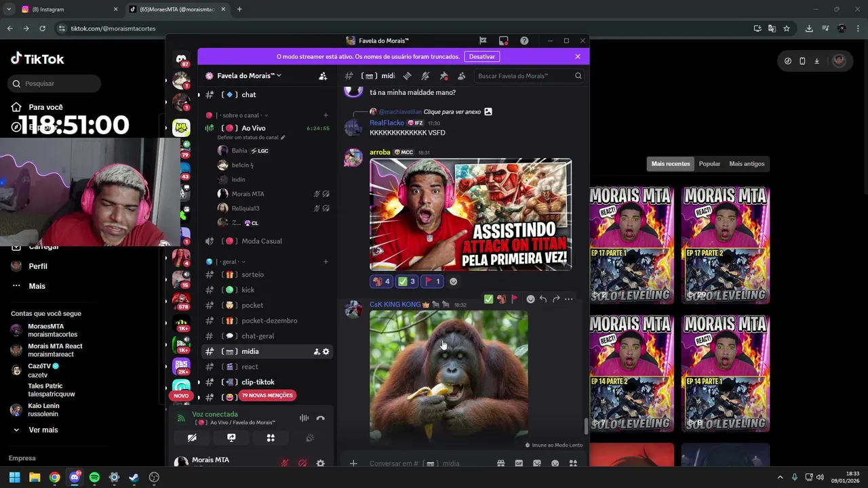Open more options on CsK KING KONG message
The width and height of the screenshot is (868, 488).
coord(569,299)
